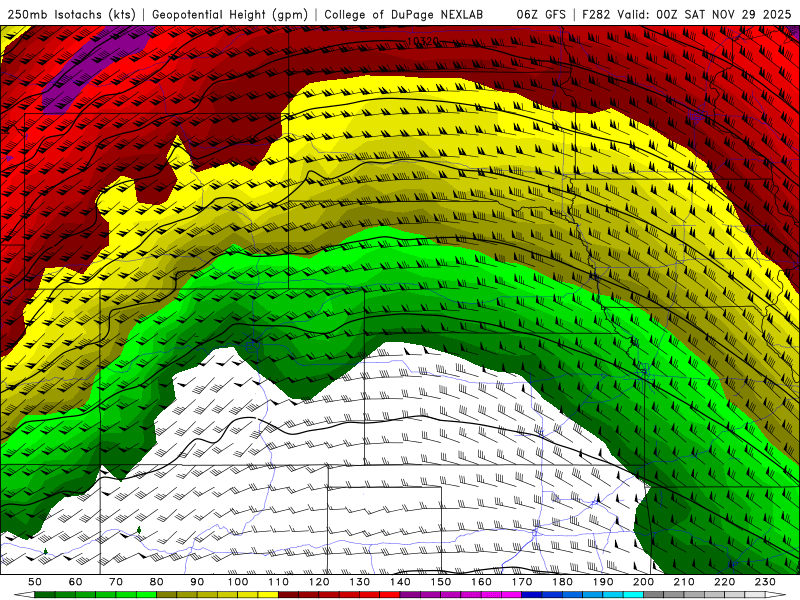800x600 pixels.
Task: Click the "06Z GFS" model run label
Action: click(541, 14)
